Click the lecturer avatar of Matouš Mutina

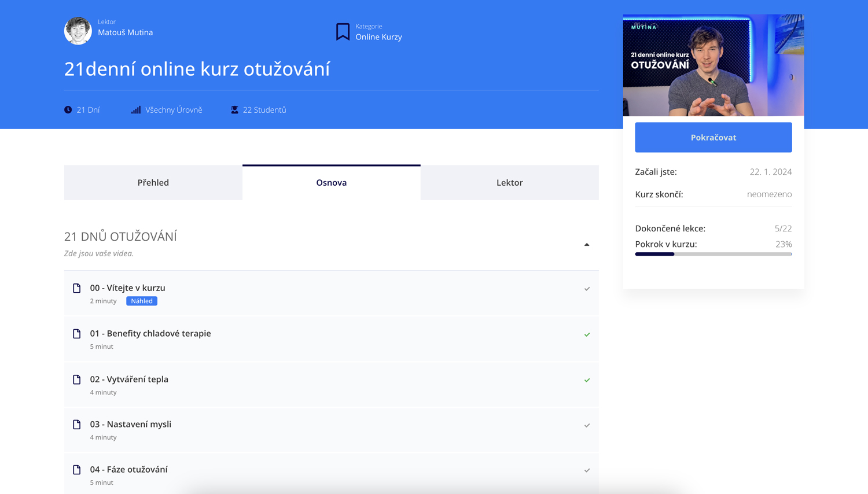coord(78,31)
